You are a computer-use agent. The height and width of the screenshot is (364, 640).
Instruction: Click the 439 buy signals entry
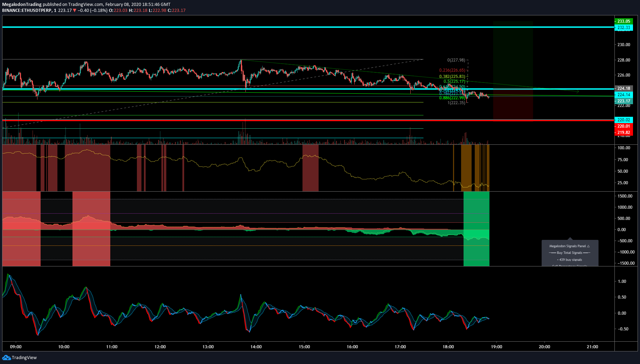tap(570, 260)
